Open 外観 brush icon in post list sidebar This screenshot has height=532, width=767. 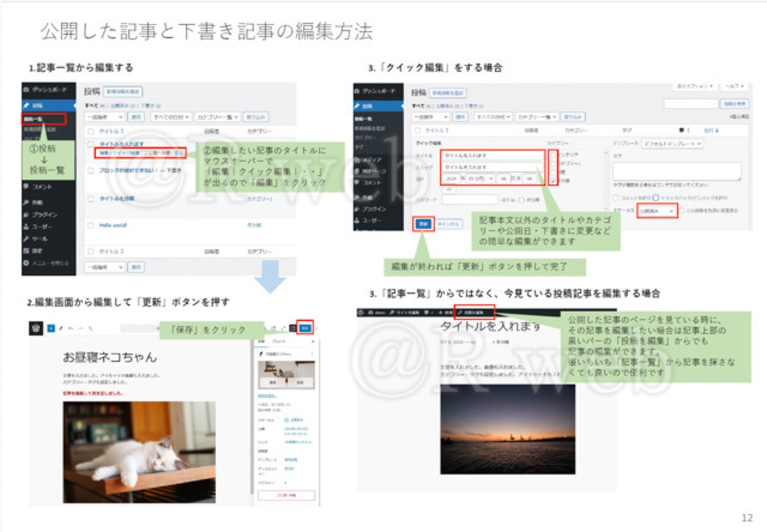point(26,202)
